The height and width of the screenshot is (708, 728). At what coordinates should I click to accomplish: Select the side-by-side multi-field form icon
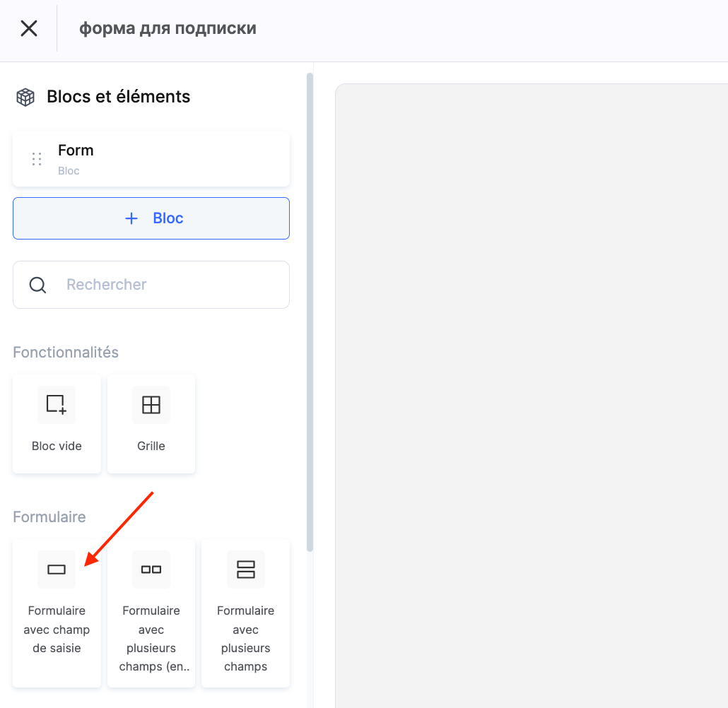tap(151, 570)
